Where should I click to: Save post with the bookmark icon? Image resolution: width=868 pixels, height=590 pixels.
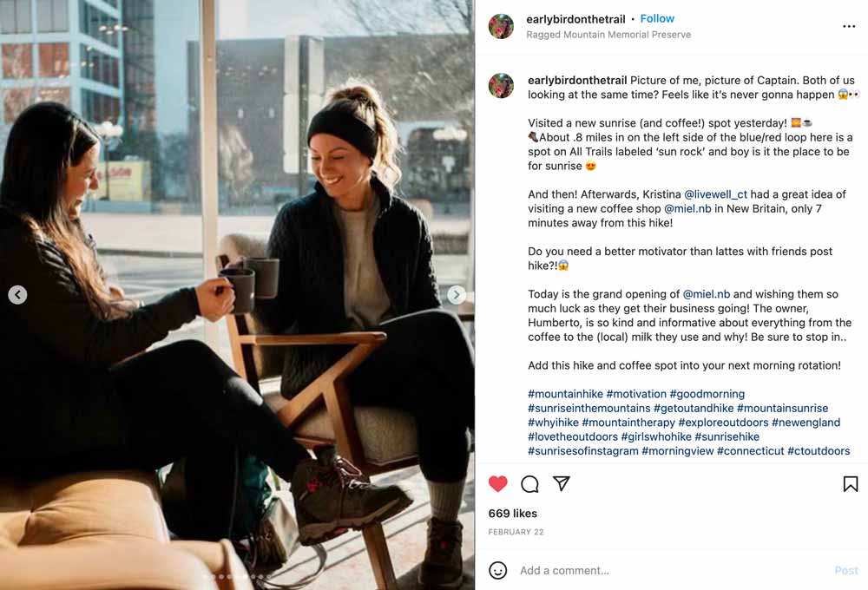(851, 484)
